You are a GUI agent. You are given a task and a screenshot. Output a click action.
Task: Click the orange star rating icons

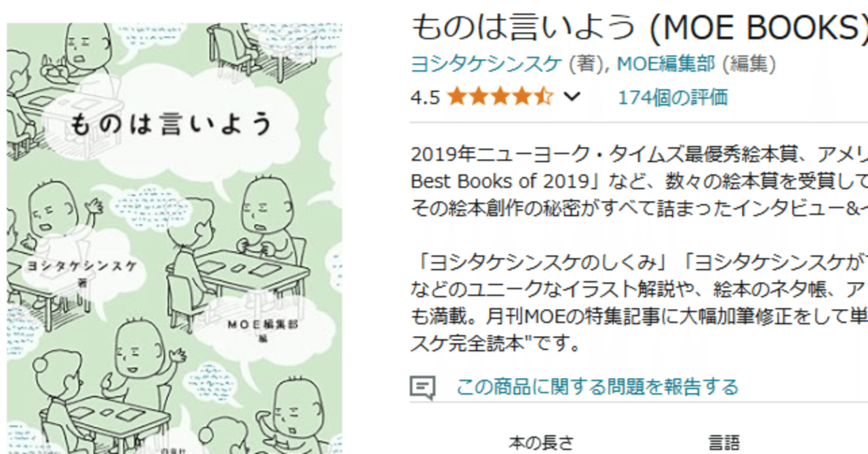pos(500,98)
